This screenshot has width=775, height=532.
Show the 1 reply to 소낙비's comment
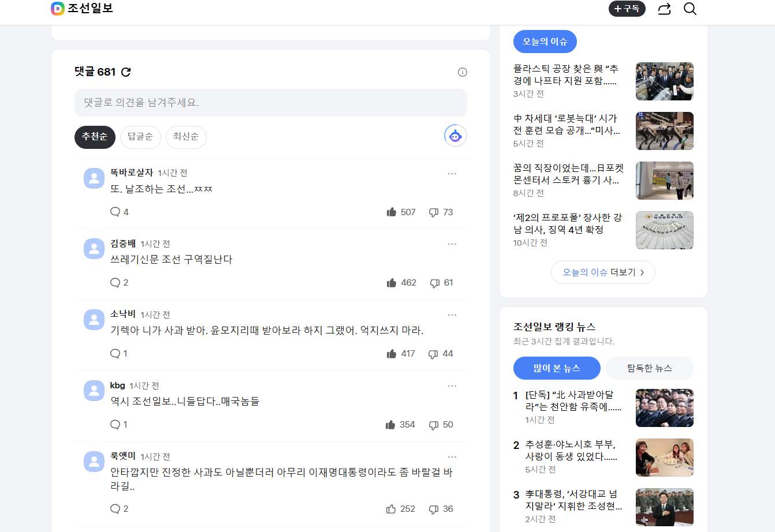click(118, 353)
